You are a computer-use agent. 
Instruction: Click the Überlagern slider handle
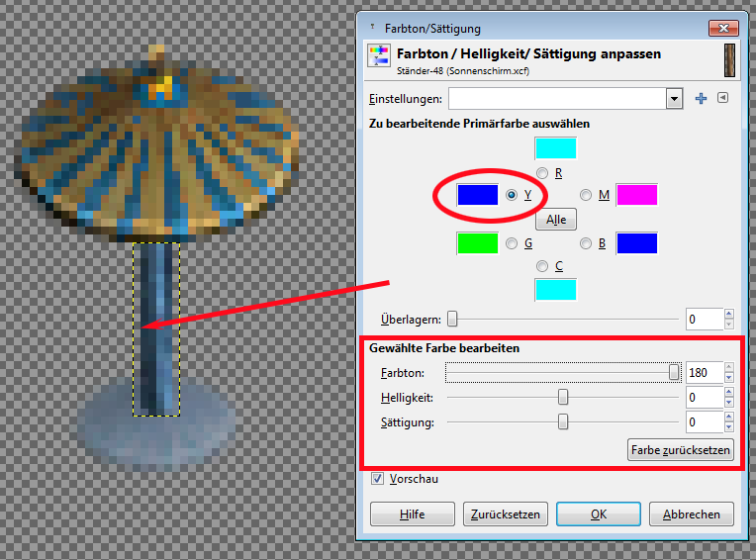pos(452,319)
